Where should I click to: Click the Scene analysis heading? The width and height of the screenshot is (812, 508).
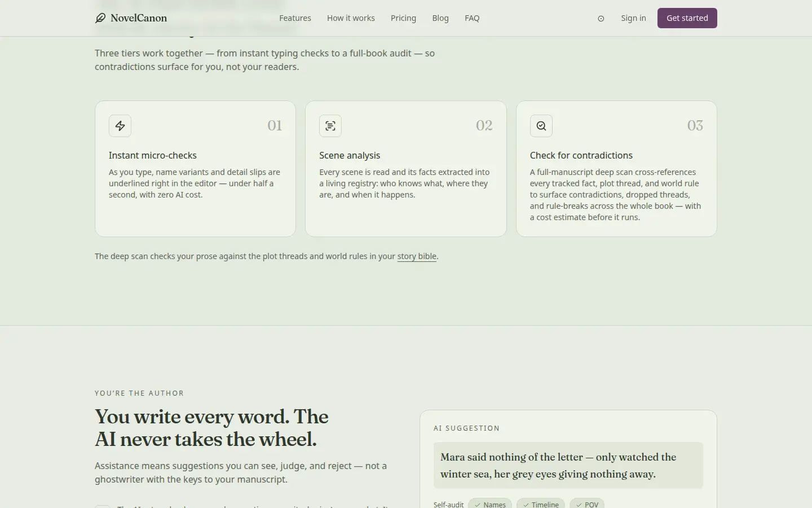[x=350, y=155]
